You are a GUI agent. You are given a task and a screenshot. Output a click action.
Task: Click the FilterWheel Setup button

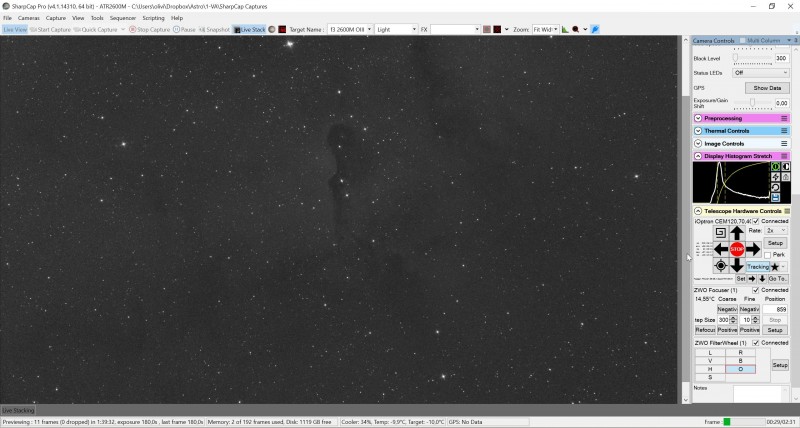(780, 365)
